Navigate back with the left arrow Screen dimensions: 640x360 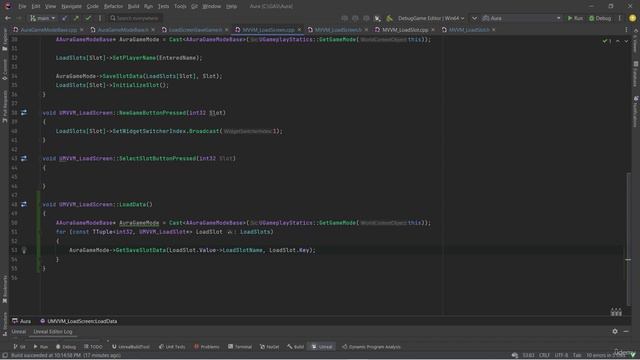(x=8, y=18)
